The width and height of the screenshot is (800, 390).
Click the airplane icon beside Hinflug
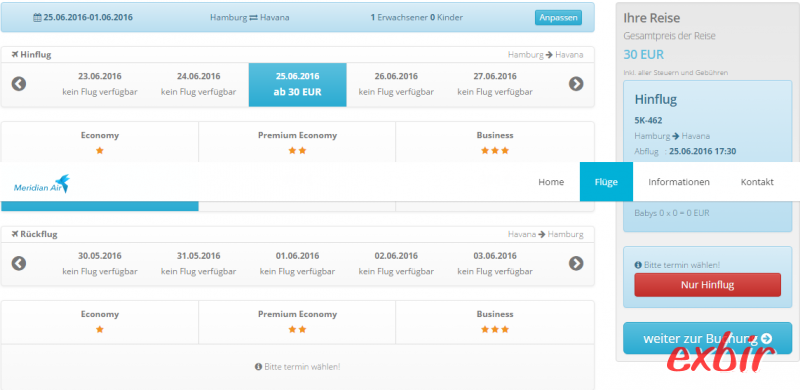coord(14,55)
